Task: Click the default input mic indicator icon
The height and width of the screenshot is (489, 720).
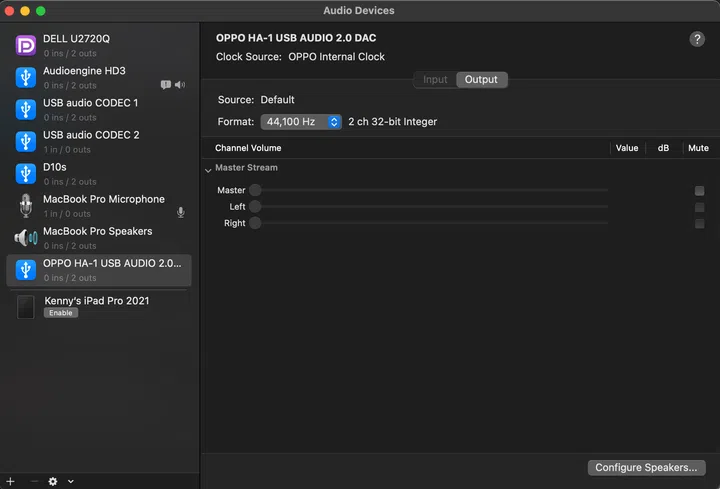Action: 181,212
